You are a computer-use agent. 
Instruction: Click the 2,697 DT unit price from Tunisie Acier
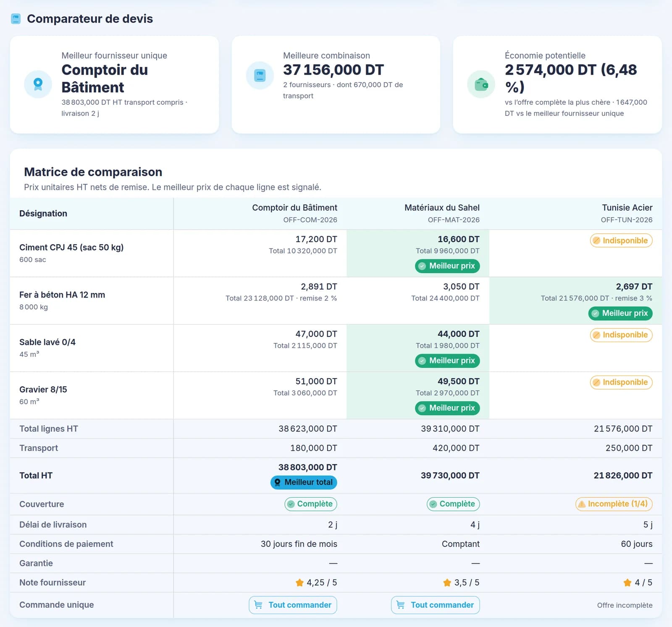634,287
